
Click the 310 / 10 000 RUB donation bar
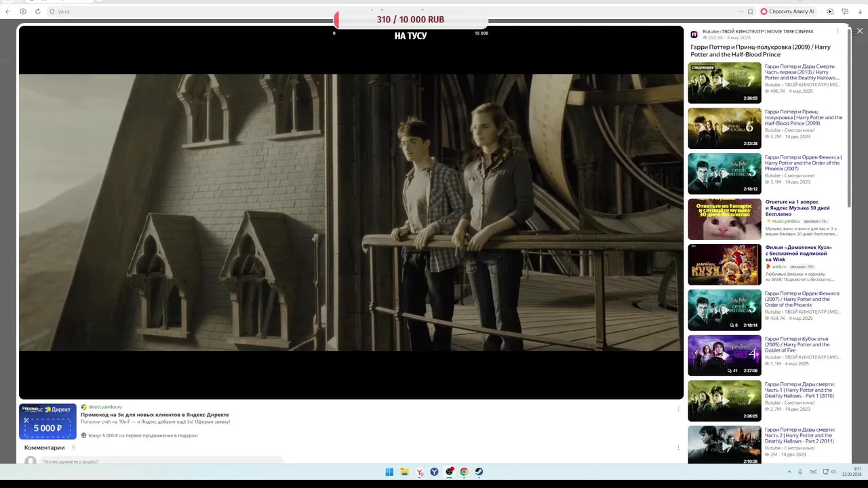coord(411,20)
